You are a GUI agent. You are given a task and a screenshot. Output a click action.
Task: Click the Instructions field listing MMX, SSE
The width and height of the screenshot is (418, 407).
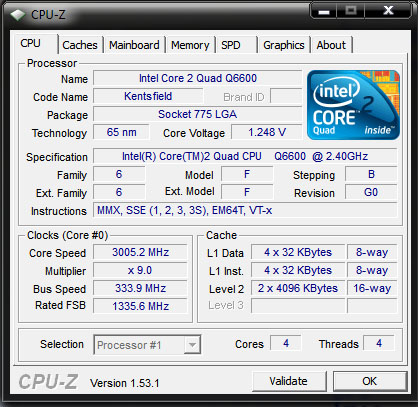(x=245, y=210)
